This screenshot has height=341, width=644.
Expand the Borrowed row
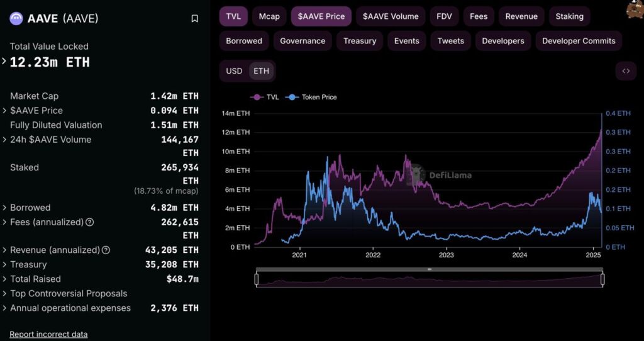pyautogui.click(x=4, y=208)
